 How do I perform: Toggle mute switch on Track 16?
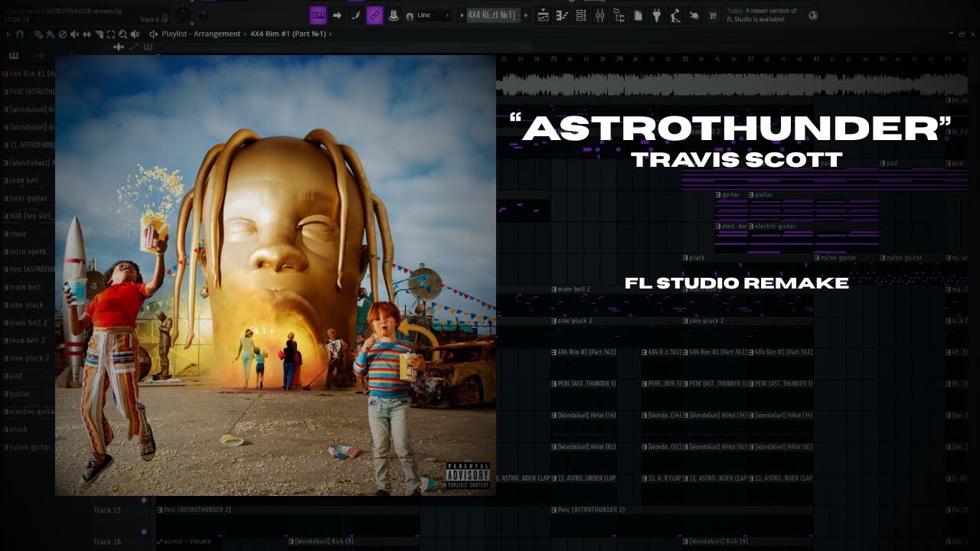tap(143, 532)
